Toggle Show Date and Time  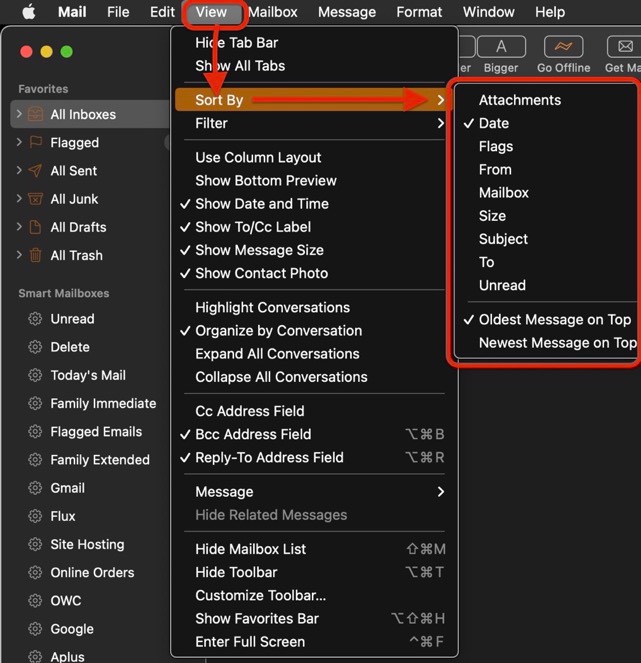click(315, 204)
